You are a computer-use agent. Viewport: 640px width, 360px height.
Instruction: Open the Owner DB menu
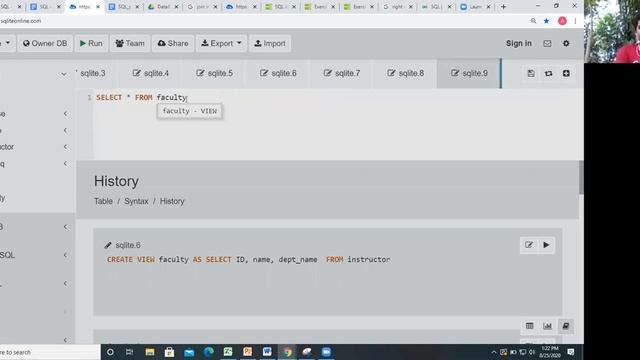coord(45,43)
